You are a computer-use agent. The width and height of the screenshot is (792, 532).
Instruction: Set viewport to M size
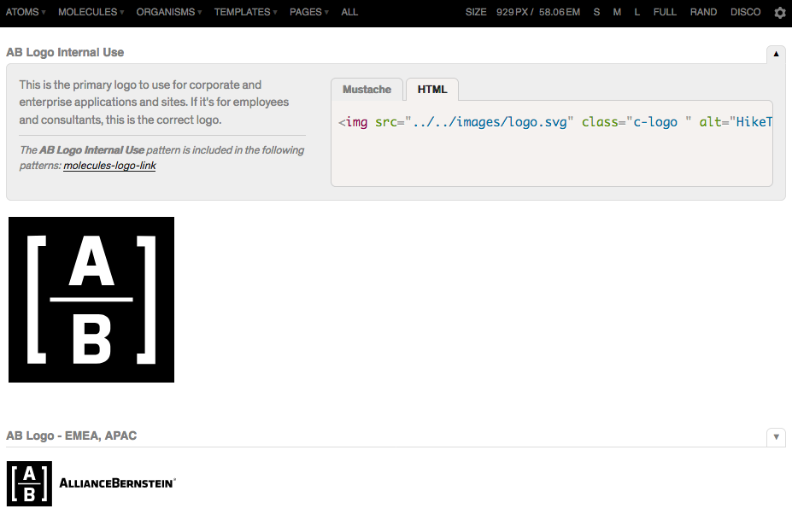coord(617,12)
